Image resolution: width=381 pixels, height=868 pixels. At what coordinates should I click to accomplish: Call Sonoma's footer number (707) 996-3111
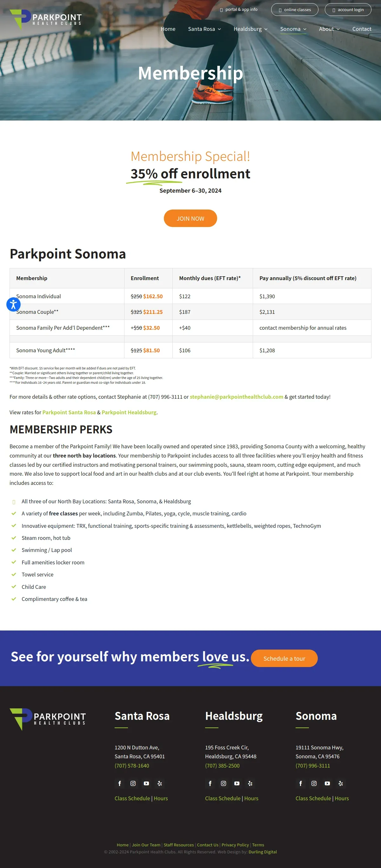coord(313,766)
